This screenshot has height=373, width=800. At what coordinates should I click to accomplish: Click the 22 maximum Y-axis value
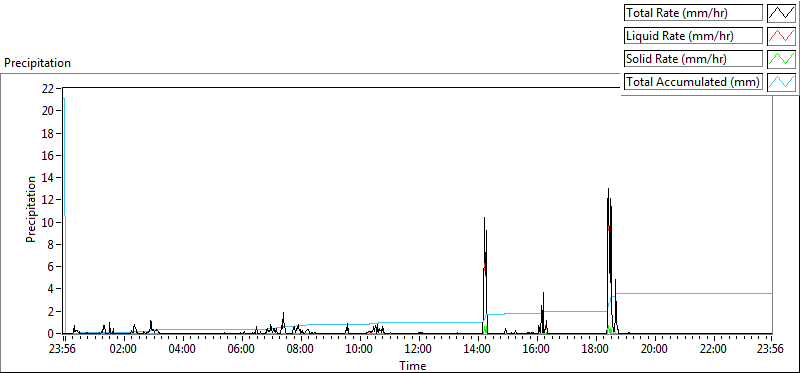[x=49, y=88]
